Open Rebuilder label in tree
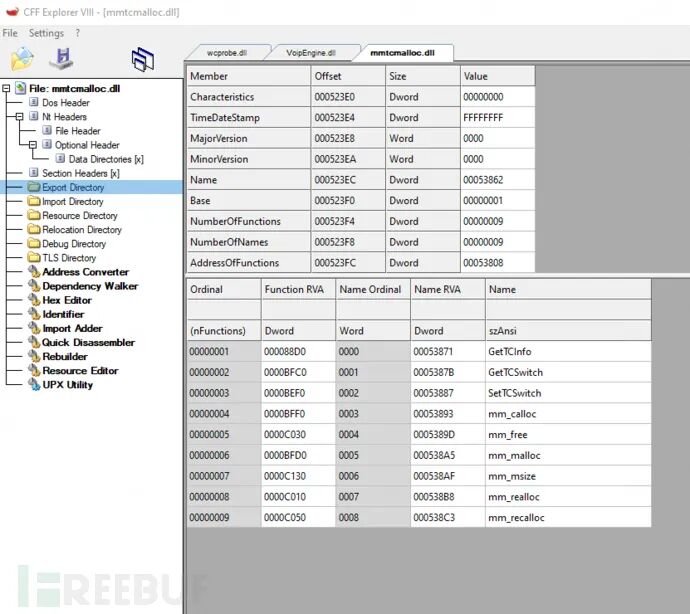Image resolution: width=690 pixels, height=614 pixels. click(65, 357)
